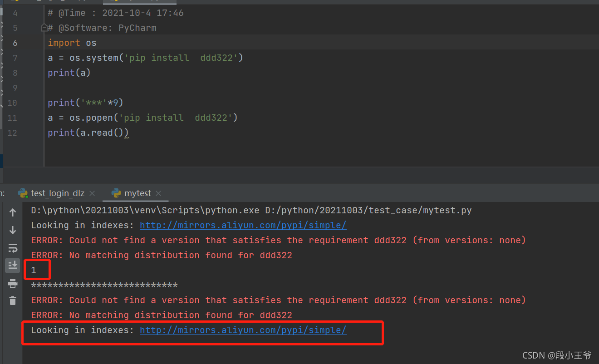Click the 'import os' code line
Viewport: 599px width, 364px height.
pos(72,43)
